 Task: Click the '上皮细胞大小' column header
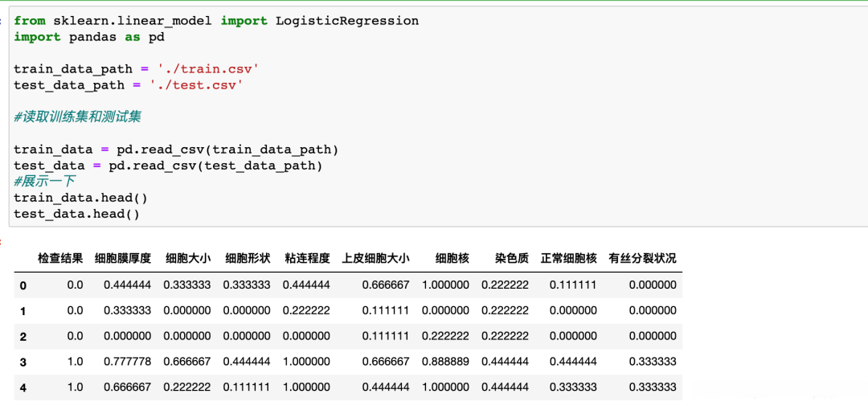coord(376,258)
